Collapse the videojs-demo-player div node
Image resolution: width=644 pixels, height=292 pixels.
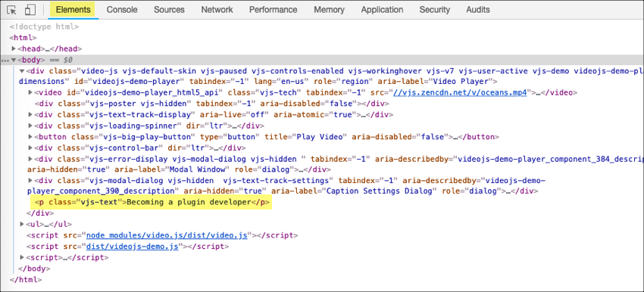point(22,71)
